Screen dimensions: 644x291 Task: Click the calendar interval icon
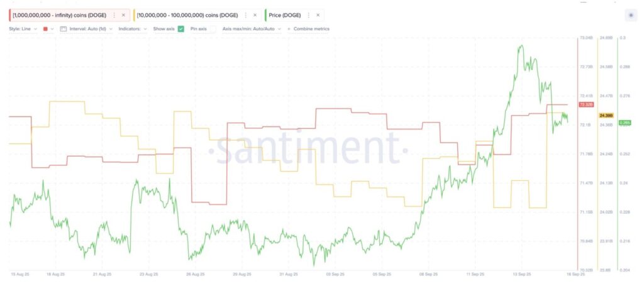pyautogui.click(x=63, y=29)
